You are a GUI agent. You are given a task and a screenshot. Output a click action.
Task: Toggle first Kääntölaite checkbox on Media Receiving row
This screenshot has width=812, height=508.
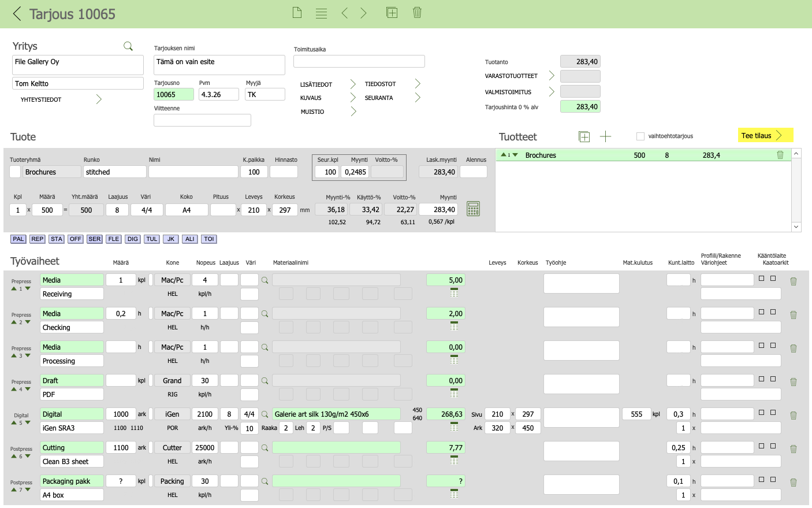click(x=761, y=279)
